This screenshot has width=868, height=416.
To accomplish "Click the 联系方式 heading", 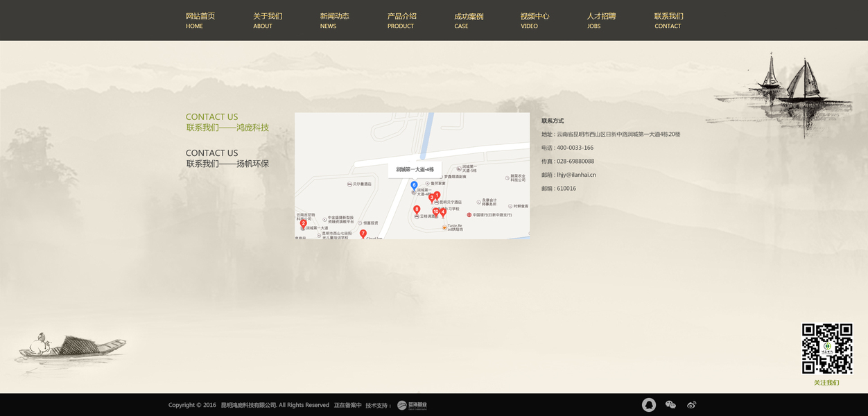I will pyautogui.click(x=553, y=121).
